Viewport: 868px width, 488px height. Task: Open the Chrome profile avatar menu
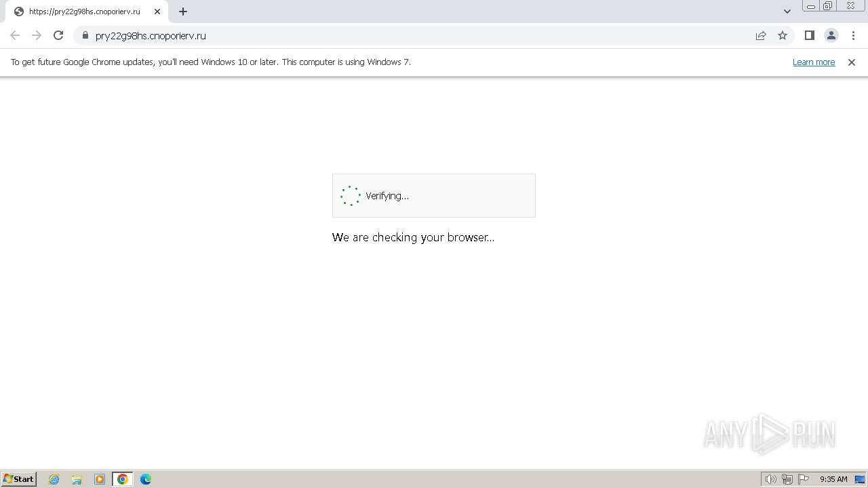pyautogui.click(x=831, y=35)
